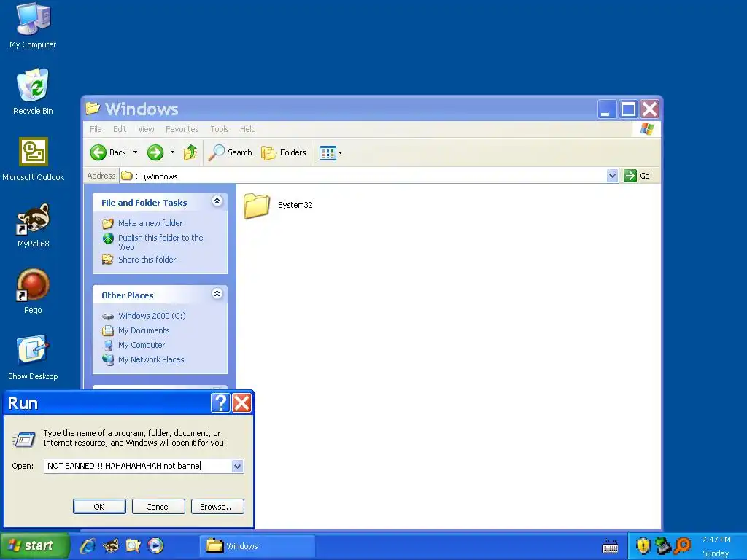Open the My Computer desktop icon
Image resolution: width=747 pixels, height=560 pixels.
click(33, 25)
